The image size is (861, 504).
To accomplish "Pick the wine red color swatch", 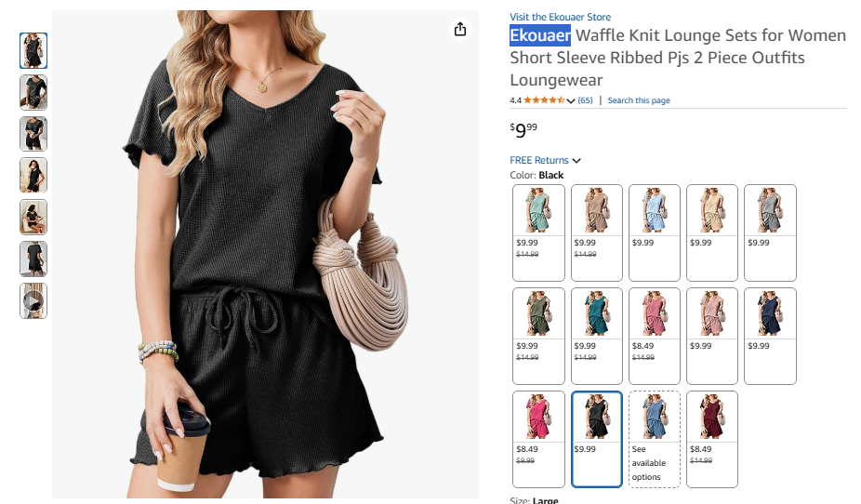I will (x=712, y=439).
